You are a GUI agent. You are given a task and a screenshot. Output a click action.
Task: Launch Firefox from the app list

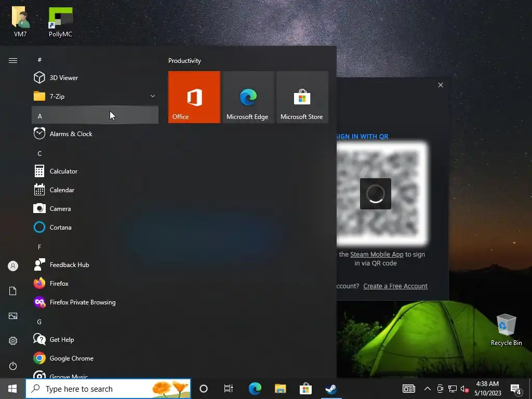point(95,283)
